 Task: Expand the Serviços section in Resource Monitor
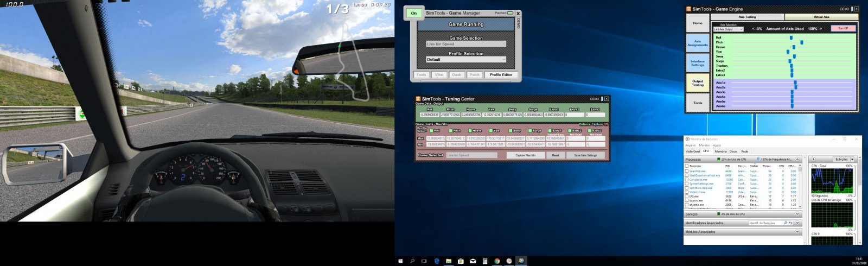797,214
